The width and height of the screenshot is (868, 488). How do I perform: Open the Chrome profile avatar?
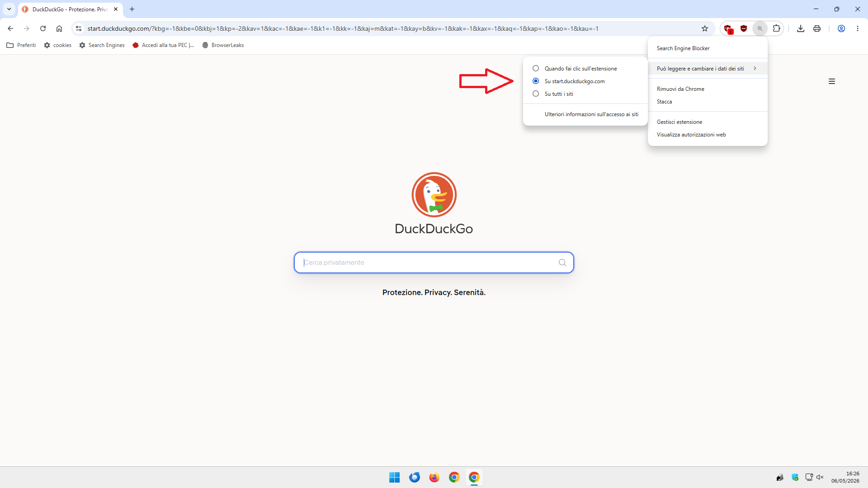click(841, 28)
